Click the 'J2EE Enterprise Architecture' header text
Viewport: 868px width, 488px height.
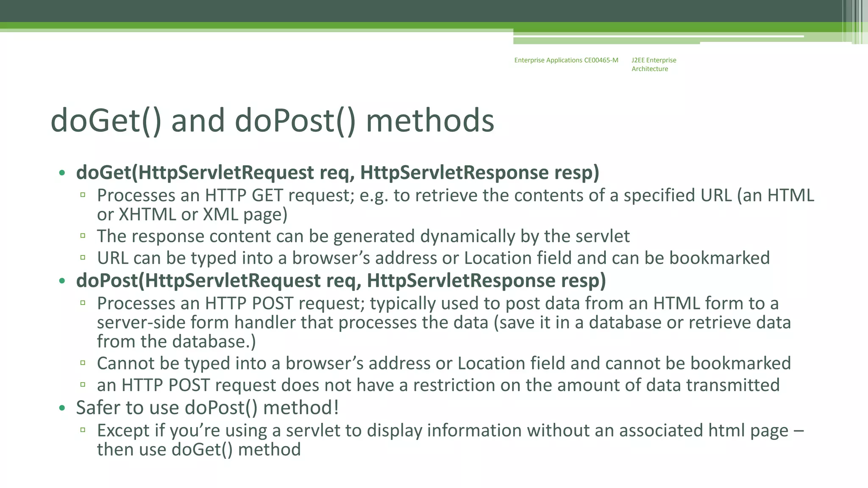(653, 64)
